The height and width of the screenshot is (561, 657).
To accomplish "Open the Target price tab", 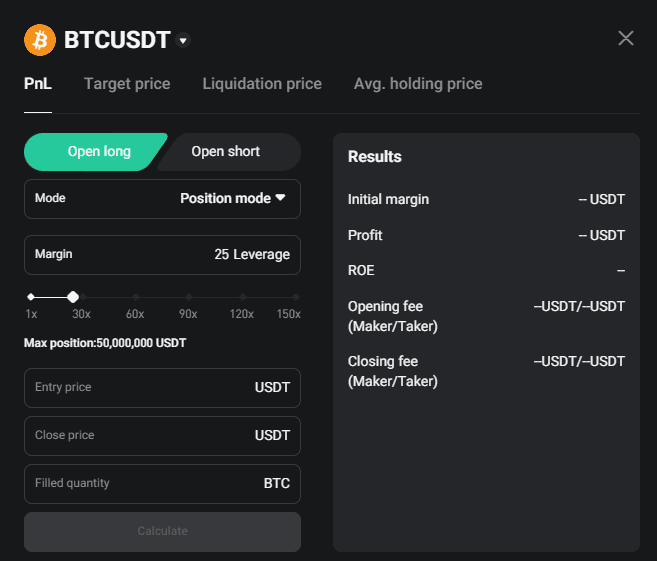I will [127, 84].
